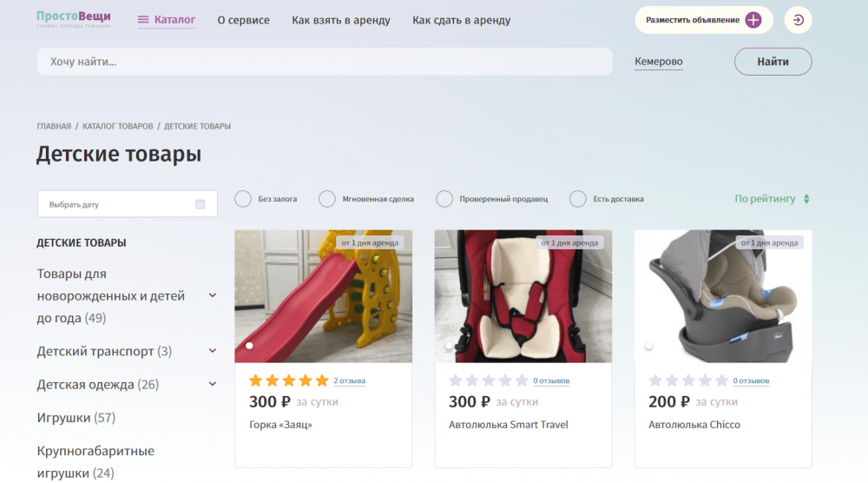868x483 pixels.
Task: Open the Автолюлька Smart Travel photo
Action: pos(523,296)
